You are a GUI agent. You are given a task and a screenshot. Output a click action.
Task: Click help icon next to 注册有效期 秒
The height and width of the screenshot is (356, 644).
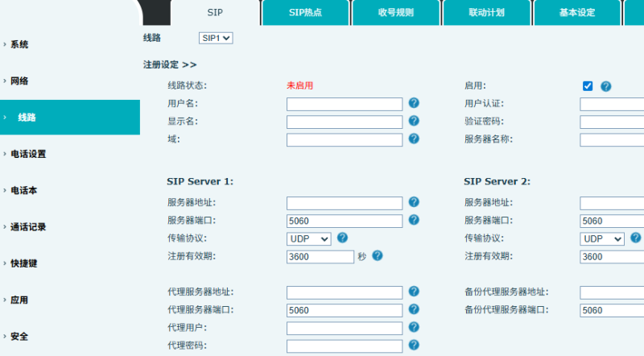[377, 255]
